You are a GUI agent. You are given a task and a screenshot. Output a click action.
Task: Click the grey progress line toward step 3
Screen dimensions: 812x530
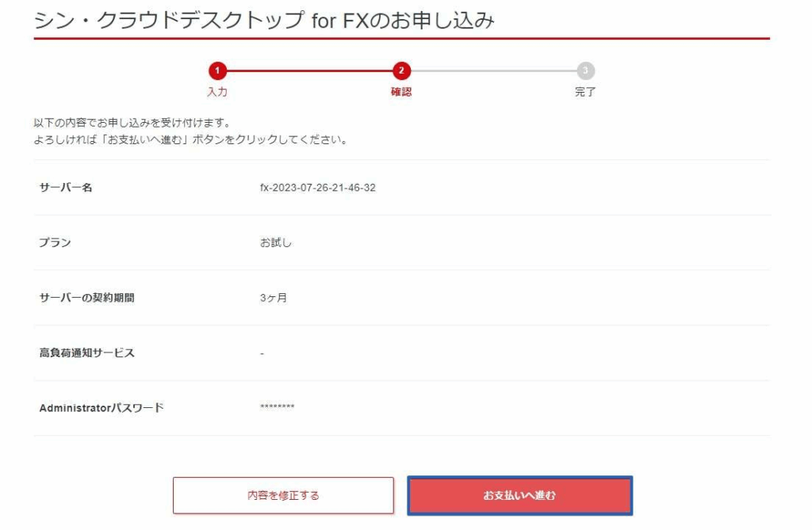pos(493,71)
